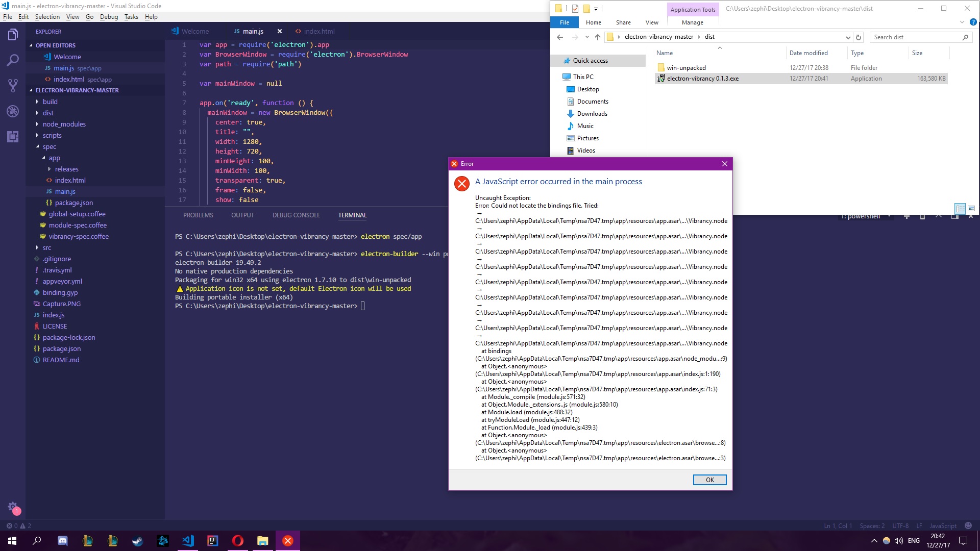Screen dimensions: 980x551
Task: Open README.md in the file tree
Action: coord(61,360)
